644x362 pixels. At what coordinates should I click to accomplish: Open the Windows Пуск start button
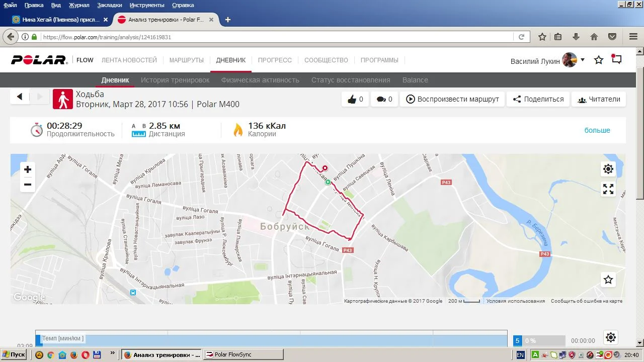[14, 354]
